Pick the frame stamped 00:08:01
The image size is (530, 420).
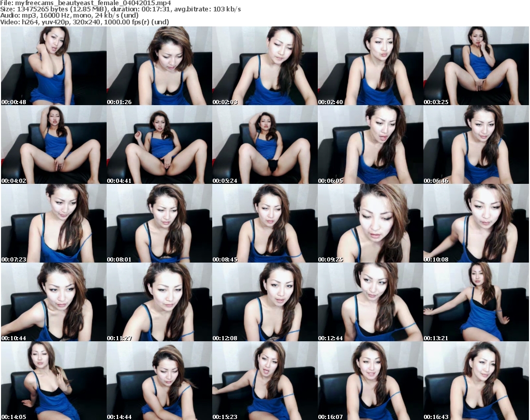(159, 223)
